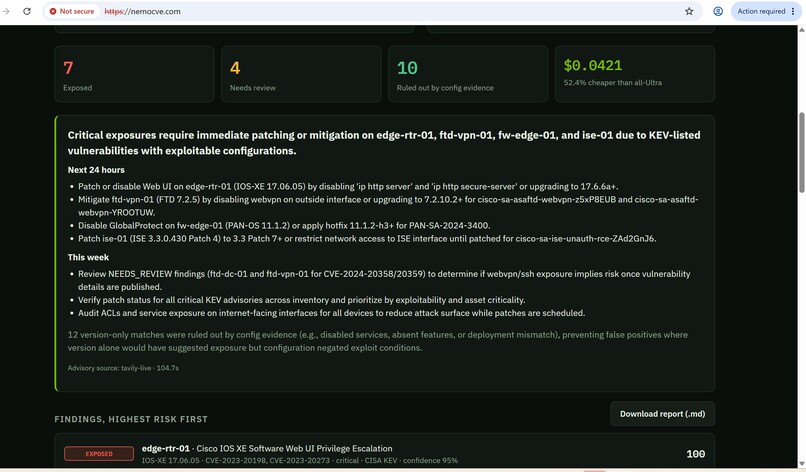Click the 4 Needs review card
Screen dimensions: 806x472
click(x=301, y=74)
